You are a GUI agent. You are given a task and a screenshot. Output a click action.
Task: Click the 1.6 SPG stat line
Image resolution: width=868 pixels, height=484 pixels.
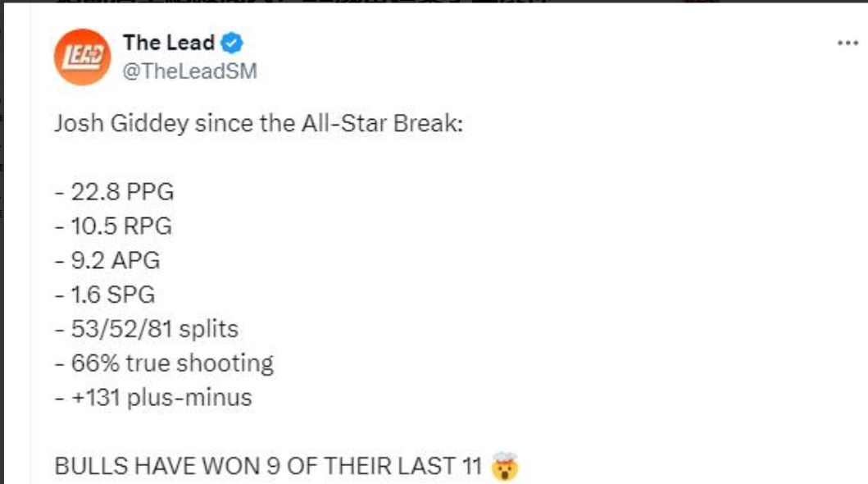104,295
